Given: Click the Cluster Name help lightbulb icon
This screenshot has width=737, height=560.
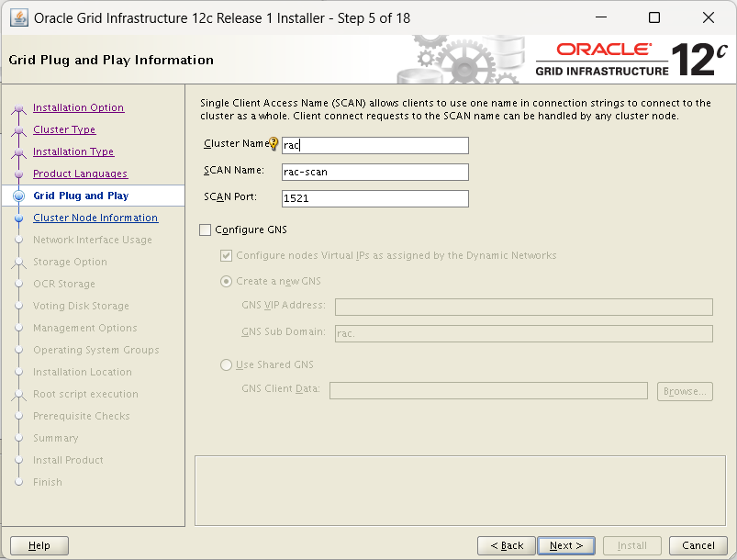Looking at the screenshot, I should coord(274,143).
